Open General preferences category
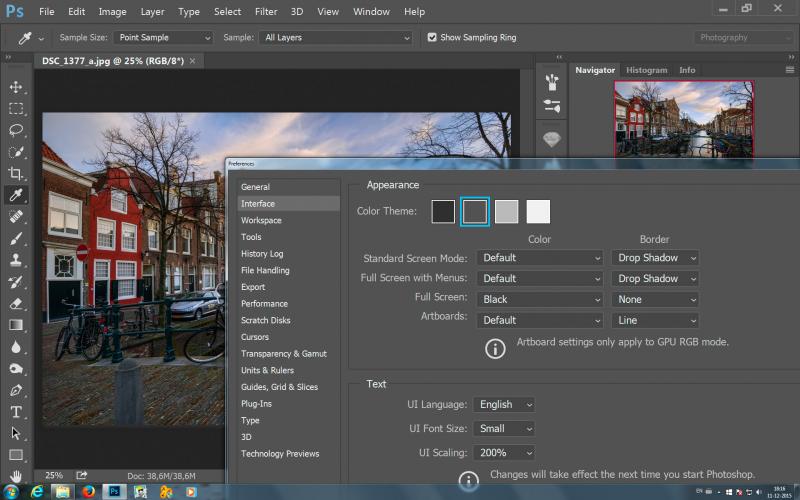Image resolution: width=800 pixels, height=500 pixels. 288,187
